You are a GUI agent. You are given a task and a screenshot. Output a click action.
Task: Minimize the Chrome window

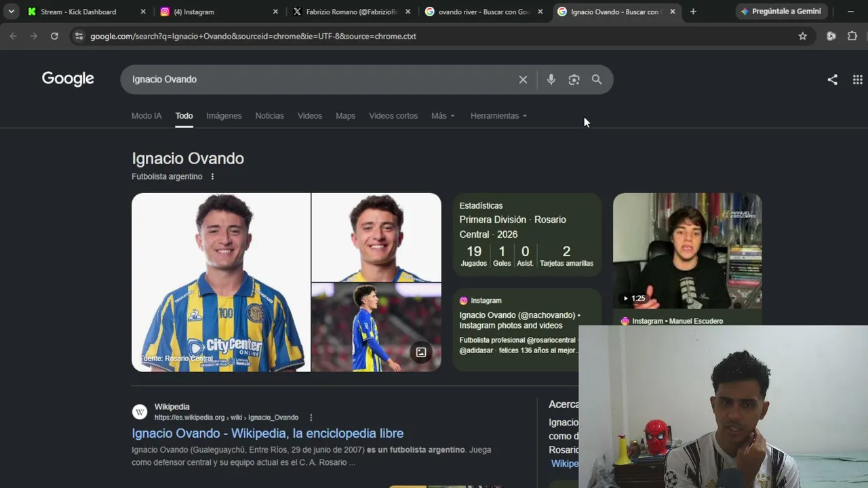point(850,12)
